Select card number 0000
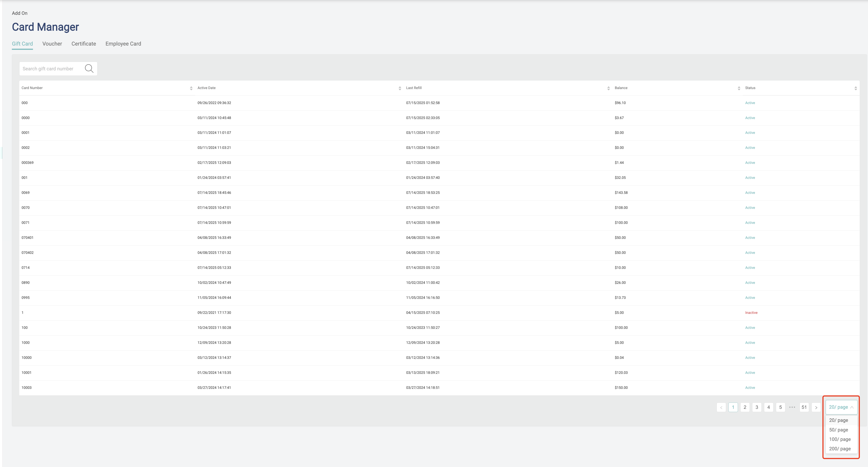The image size is (868, 467). [x=26, y=118]
